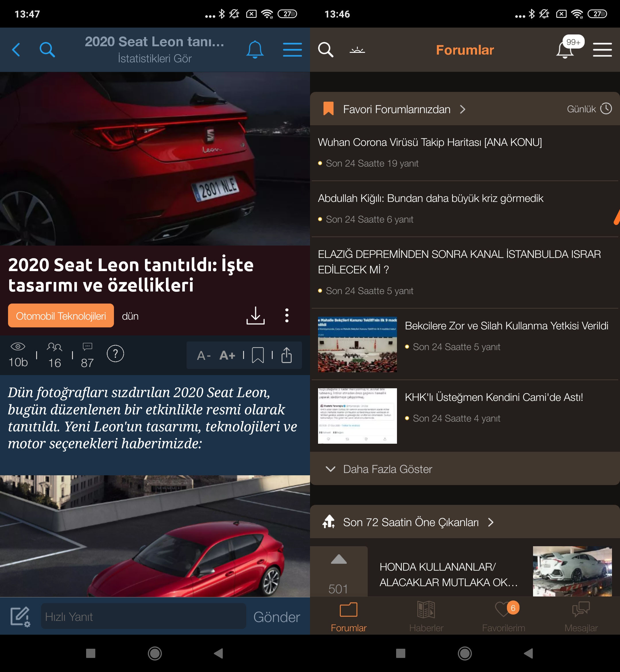Screen dimensions: 620x672
Task: Open the red Seat Leon rooftop photo
Action: pos(155,536)
